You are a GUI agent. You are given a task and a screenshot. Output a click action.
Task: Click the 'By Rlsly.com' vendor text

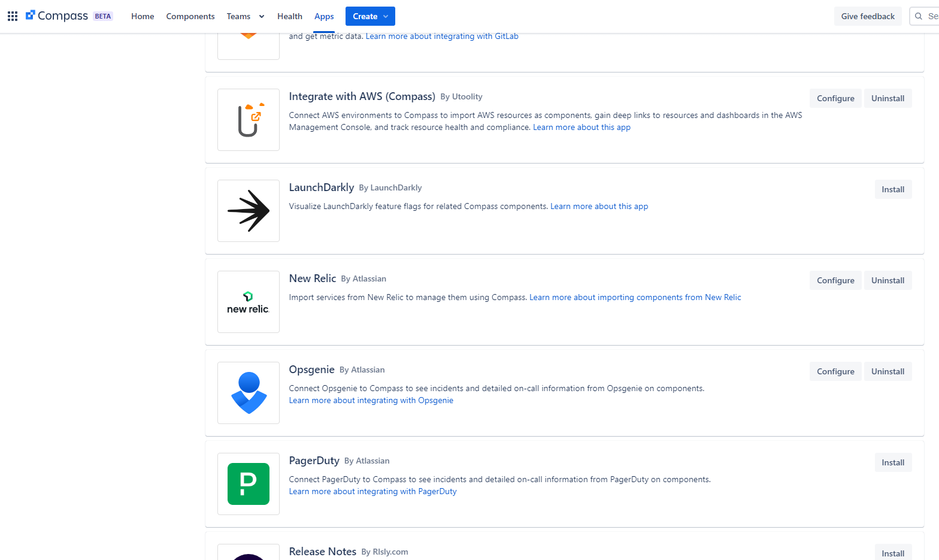pyautogui.click(x=384, y=552)
